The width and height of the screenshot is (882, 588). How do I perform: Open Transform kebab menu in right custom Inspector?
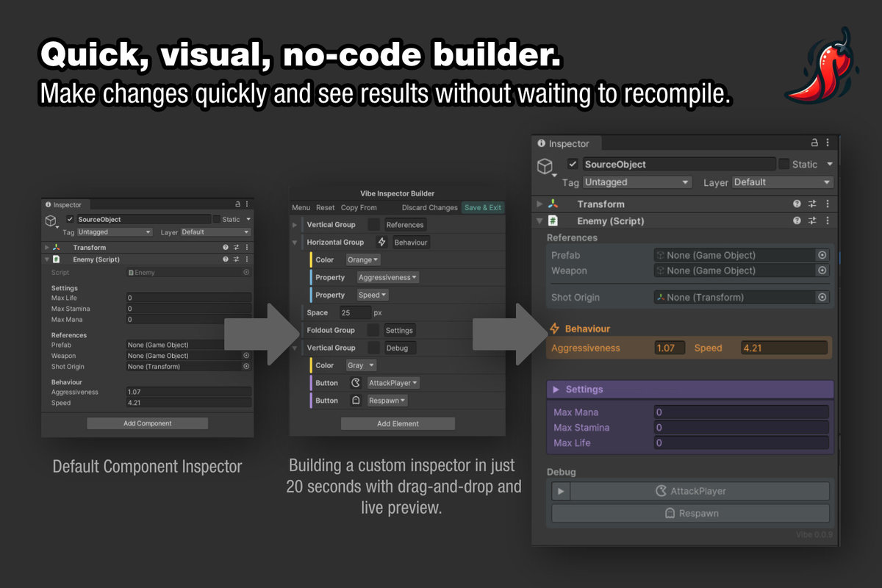pyautogui.click(x=828, y=204)
